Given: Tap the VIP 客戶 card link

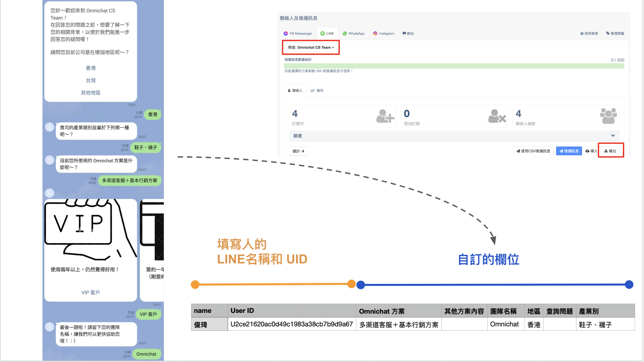Looking at the screenshot, I should [90, 292].
